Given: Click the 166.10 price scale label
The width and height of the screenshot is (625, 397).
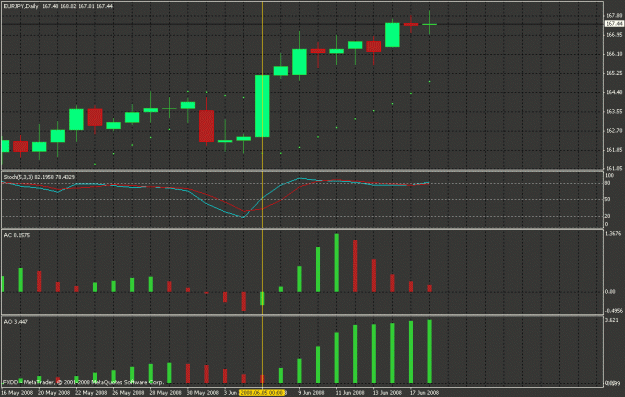Looking at the screenshot, I should pos(614,54).
